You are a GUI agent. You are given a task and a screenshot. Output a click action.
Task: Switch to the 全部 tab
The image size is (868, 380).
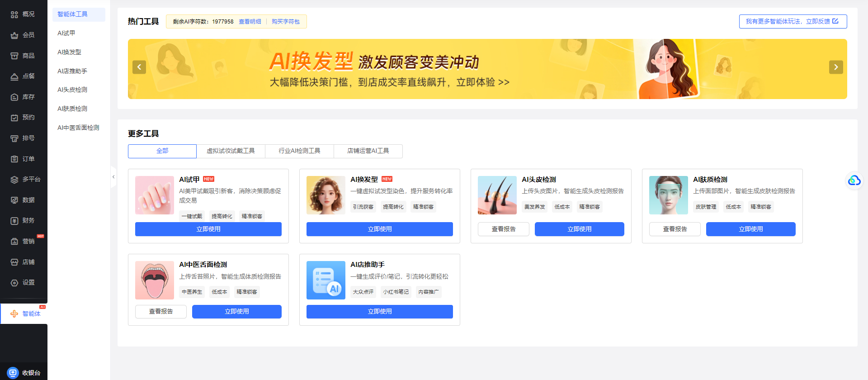162,151
